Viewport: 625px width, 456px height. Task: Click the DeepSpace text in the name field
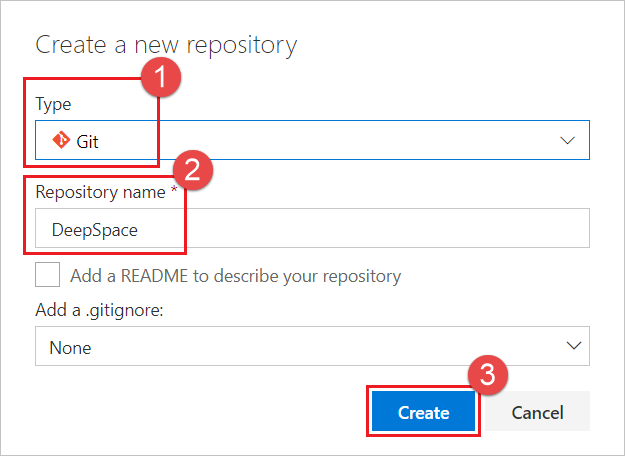pyautogui.click(x=95, y=229)
